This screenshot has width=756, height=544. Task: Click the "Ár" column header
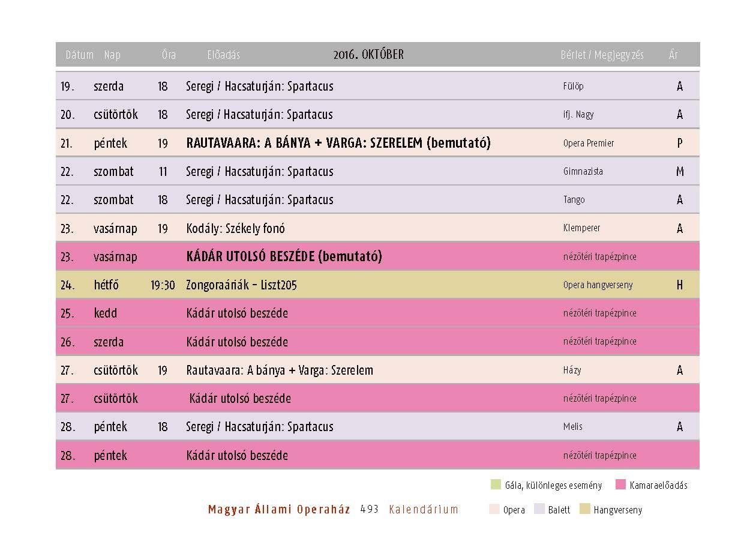pyautogui.click(x=673, y=55)
